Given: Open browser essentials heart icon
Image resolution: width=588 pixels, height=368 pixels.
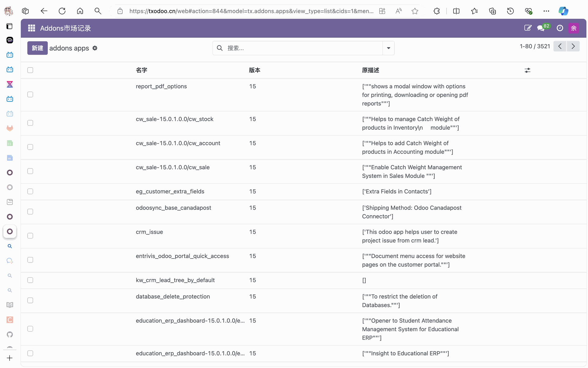Looking at the screenshot, I should point(528,11).
